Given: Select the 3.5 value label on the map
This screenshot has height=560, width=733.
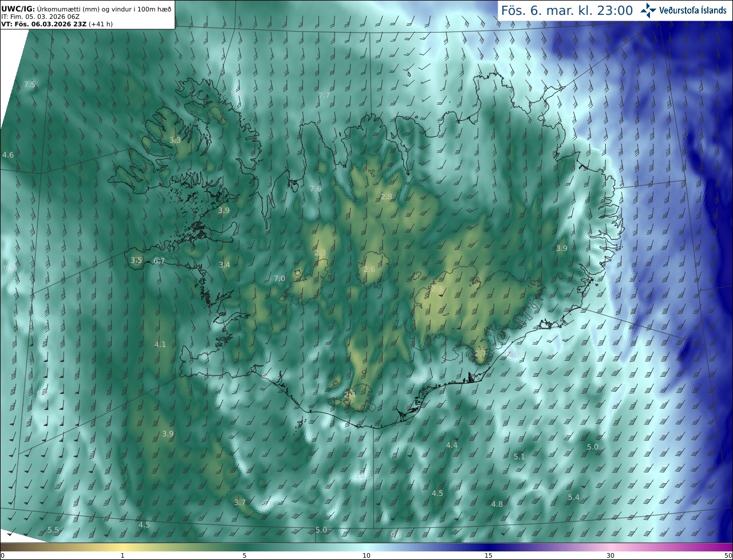Looking at the screenshot, I should pos(136,260).
